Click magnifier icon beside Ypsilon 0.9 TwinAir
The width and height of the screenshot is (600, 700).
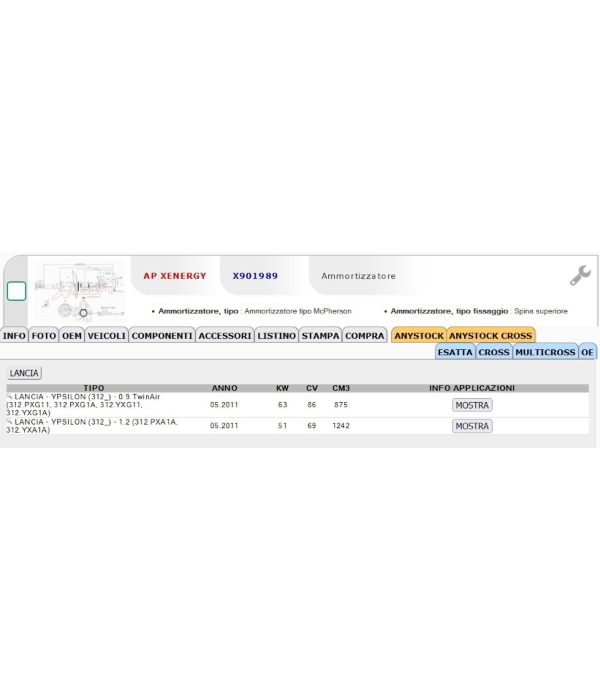point(9,396)
